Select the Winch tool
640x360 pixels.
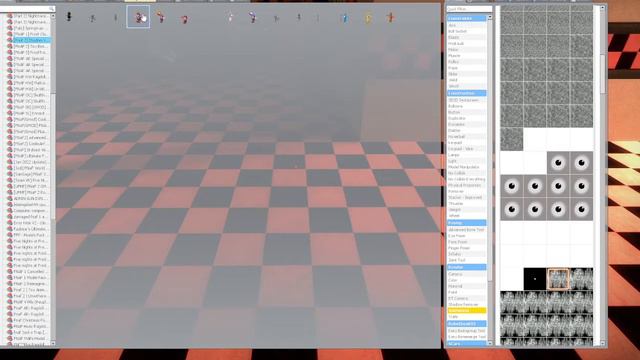coord(467,87)
